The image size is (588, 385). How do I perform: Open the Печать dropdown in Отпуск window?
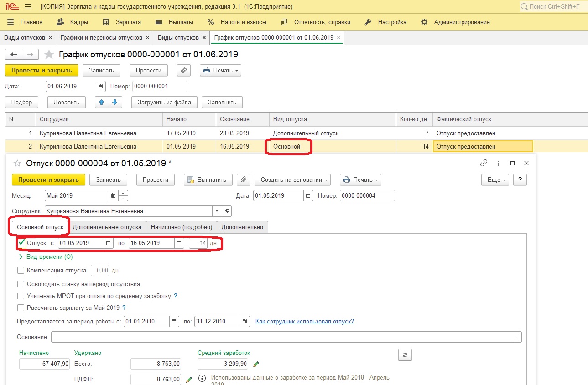tap(360, 180)
